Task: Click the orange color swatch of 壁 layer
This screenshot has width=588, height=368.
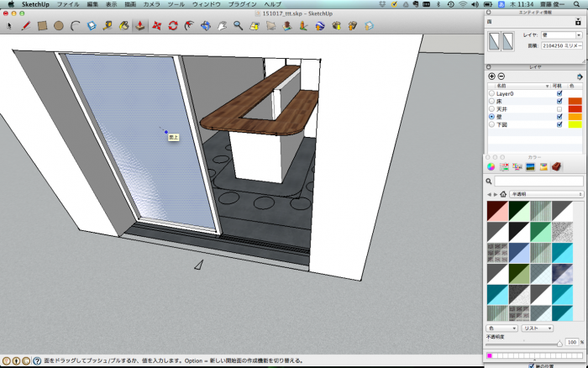Action: coord(575,116)
